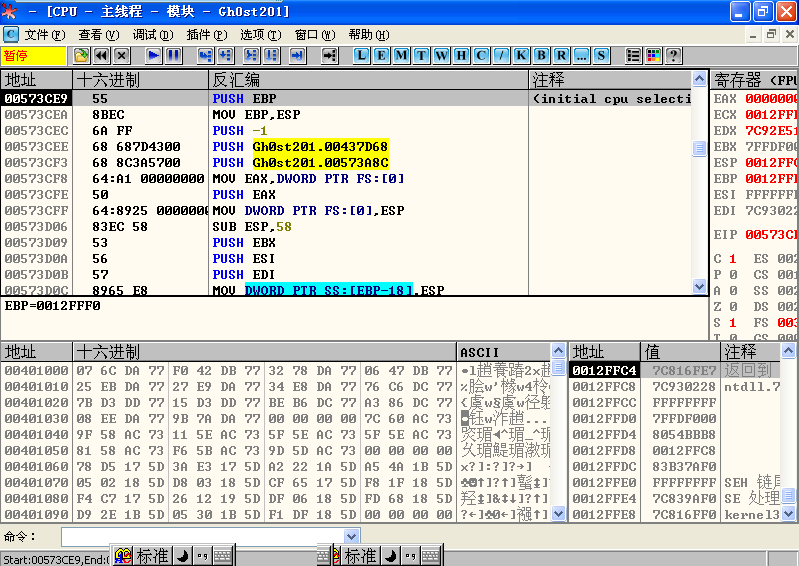Select the MOV EBP,ESP line at 00573CEA

click(x=346, y=115)
